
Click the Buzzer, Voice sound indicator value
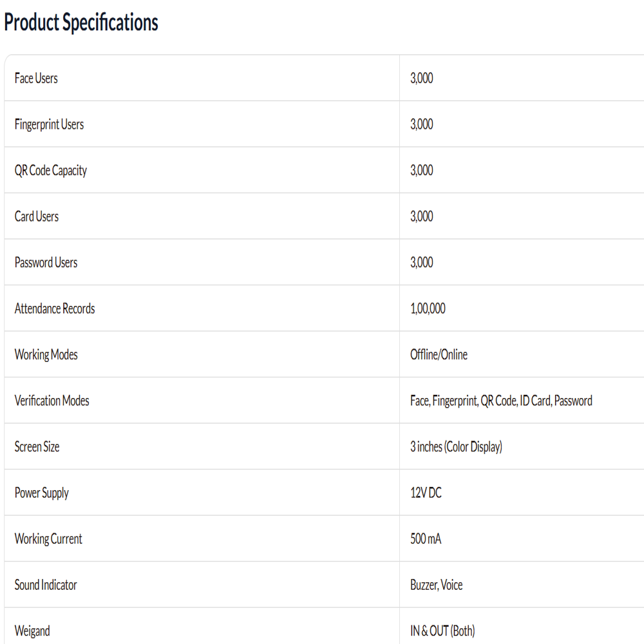436,585
